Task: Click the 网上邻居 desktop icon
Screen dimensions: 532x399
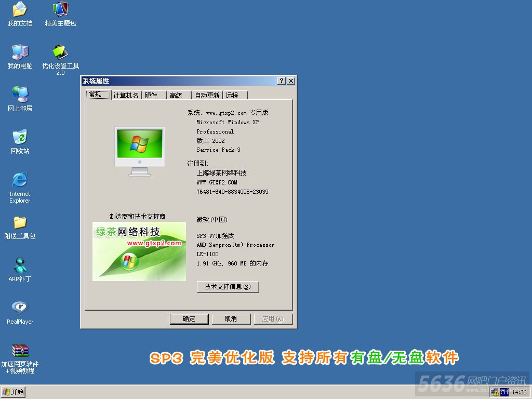Action: click(x=20, y=99)
